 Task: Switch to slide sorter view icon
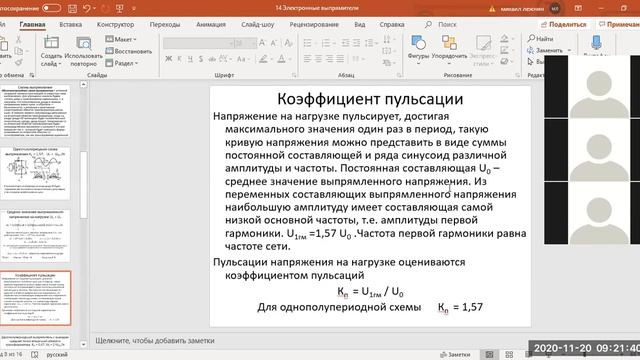tap(509, 355)
